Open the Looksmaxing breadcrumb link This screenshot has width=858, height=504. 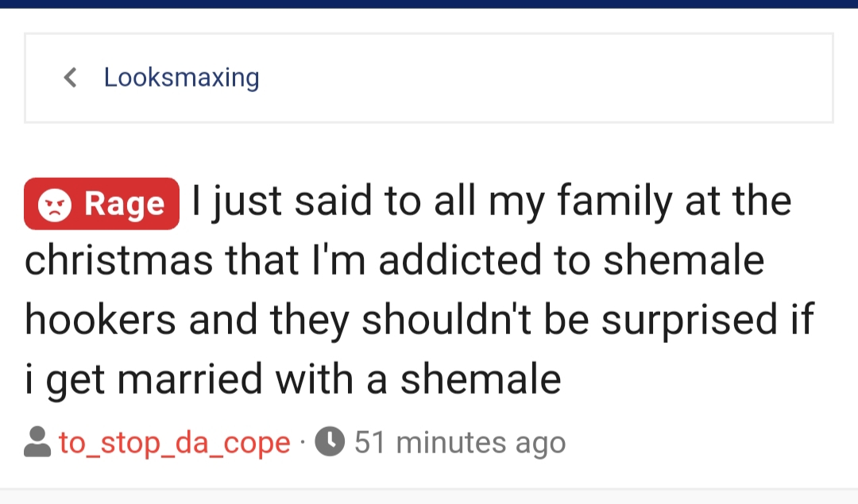[182, 78]
